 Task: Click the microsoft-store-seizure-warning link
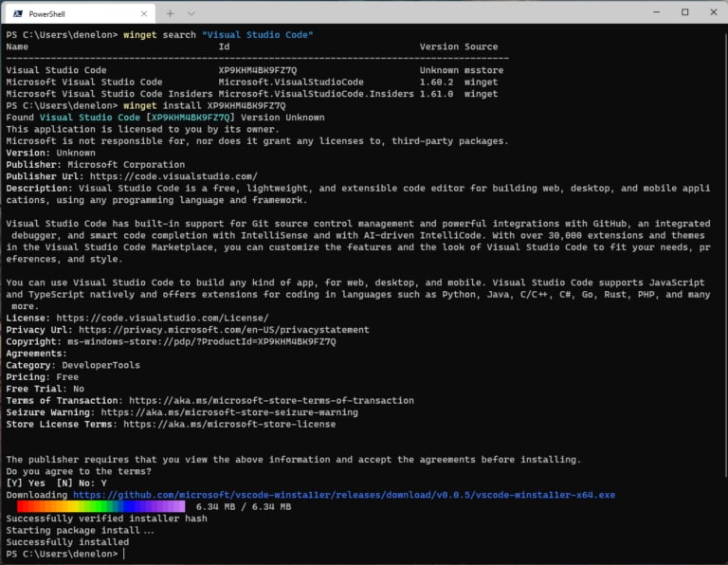tap(229, 412)
